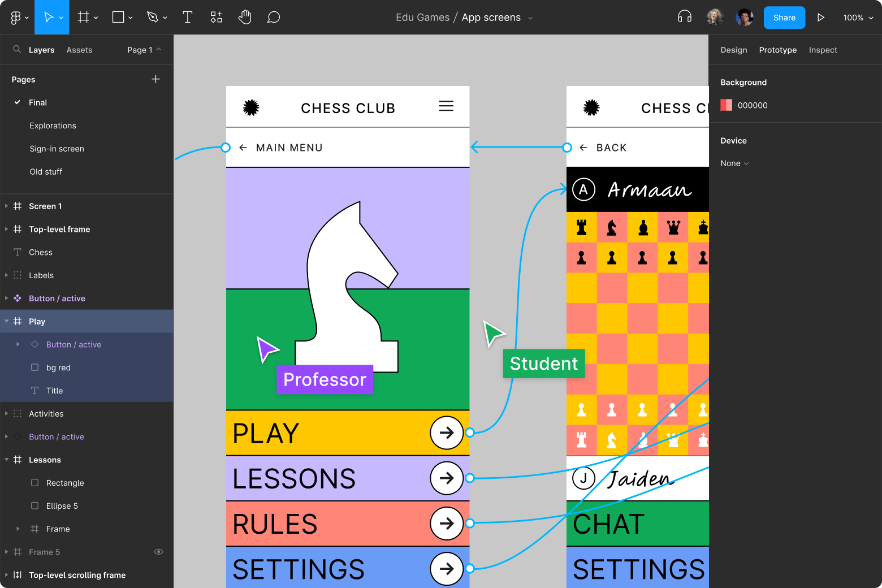Click the Background color swatch

[x=726, y=105]
